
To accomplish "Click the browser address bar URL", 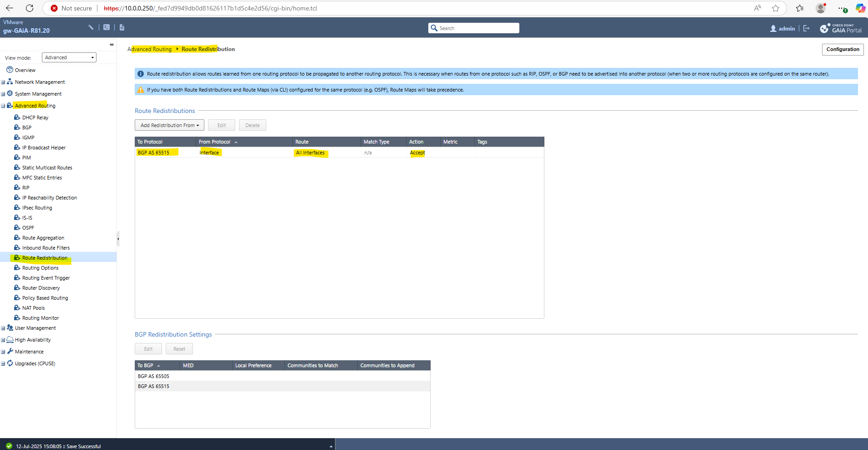I will 210,8.
